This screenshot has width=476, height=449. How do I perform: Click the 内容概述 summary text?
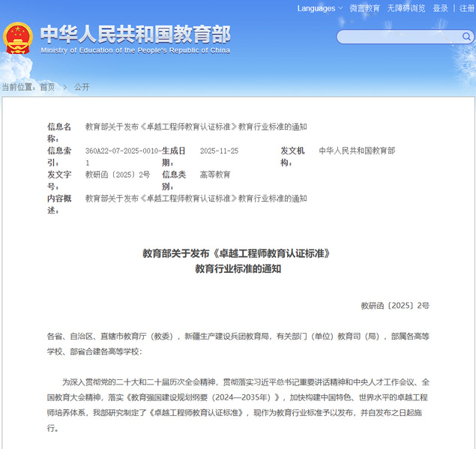[196, 199]
